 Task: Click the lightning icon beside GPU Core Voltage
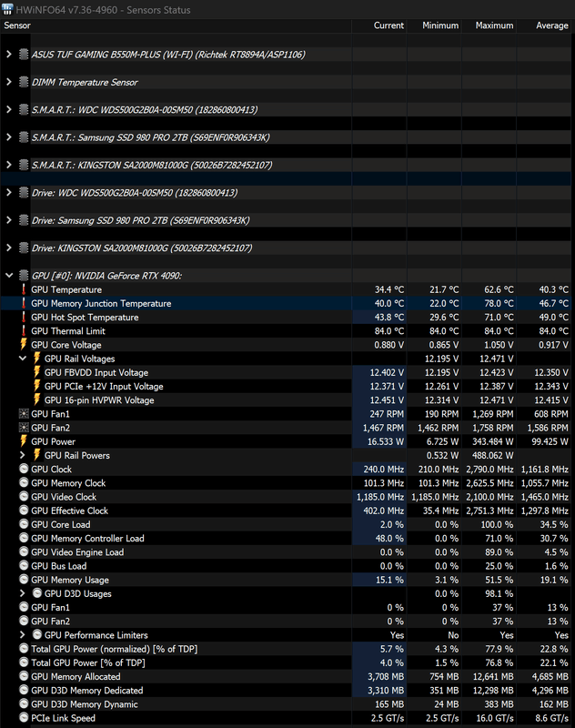click(x=24, y=345)
